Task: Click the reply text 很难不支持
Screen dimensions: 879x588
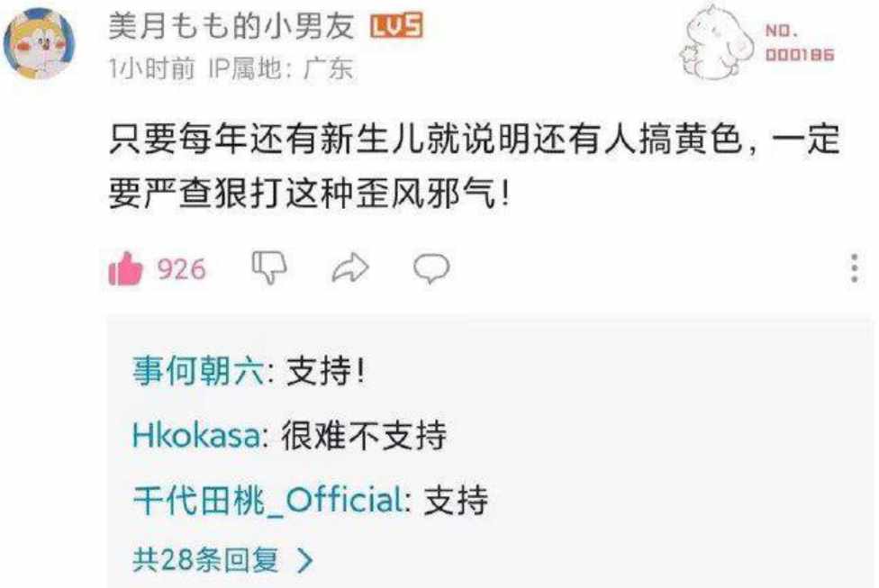Action: coord(364,436)
